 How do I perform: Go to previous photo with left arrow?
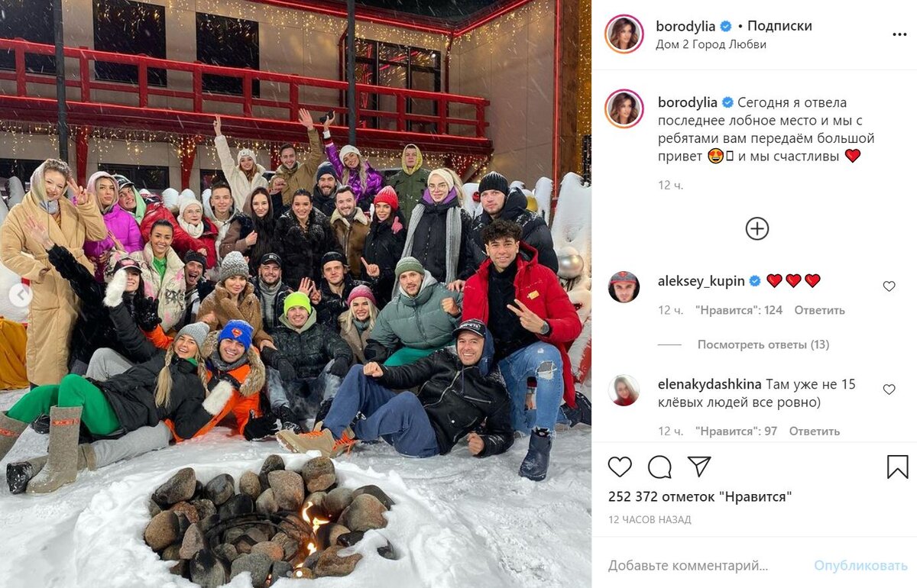click(20, 295)
